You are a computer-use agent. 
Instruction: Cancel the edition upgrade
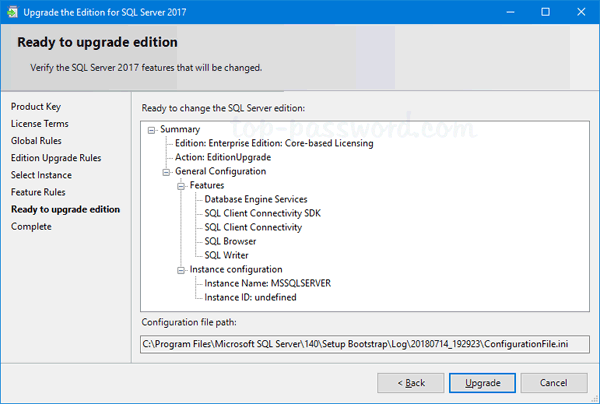pos(554,383)
